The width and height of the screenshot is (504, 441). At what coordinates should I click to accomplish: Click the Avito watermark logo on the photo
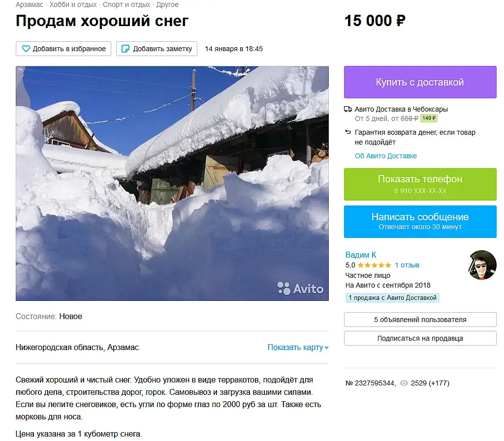(x=300, y=289)
